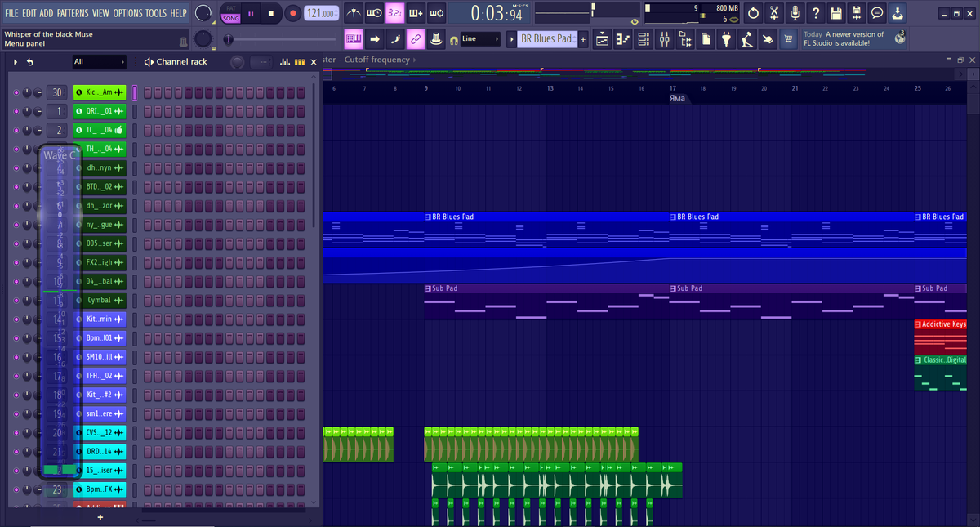The width and height of the screenshot is (980, 527).
Task: Click the record button
Action: 292,13
